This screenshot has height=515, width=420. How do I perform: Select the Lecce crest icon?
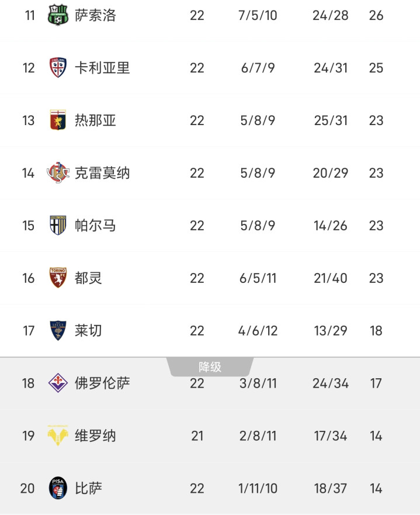tap(58, 331)
